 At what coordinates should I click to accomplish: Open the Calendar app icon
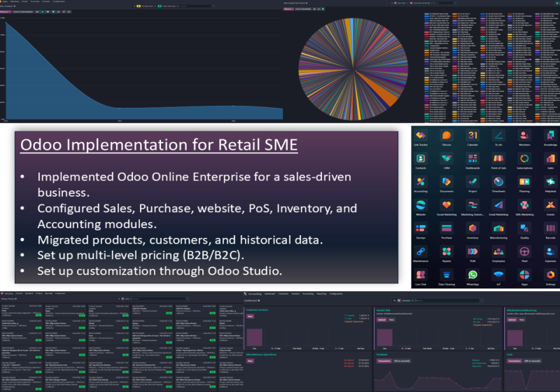click(472, 135)
